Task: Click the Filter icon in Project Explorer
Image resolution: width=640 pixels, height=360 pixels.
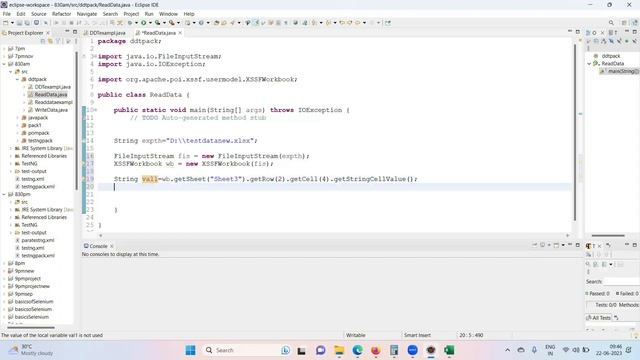Action: click(58, 41)
